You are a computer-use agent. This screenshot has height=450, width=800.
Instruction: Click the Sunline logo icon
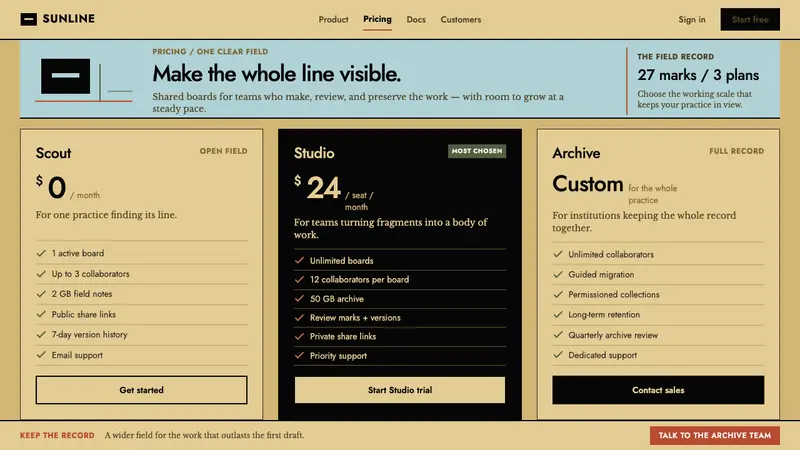29,19
